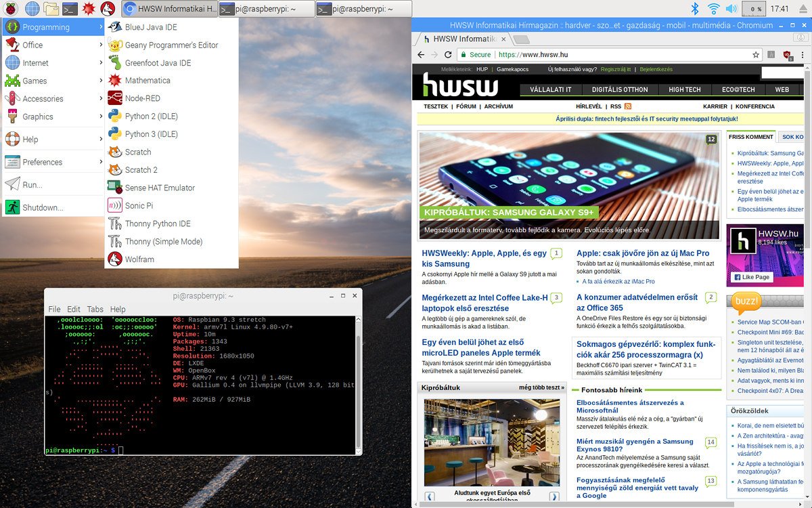
Task: Launch terminal from taskbar launcher icon
Action: point(70,9)
